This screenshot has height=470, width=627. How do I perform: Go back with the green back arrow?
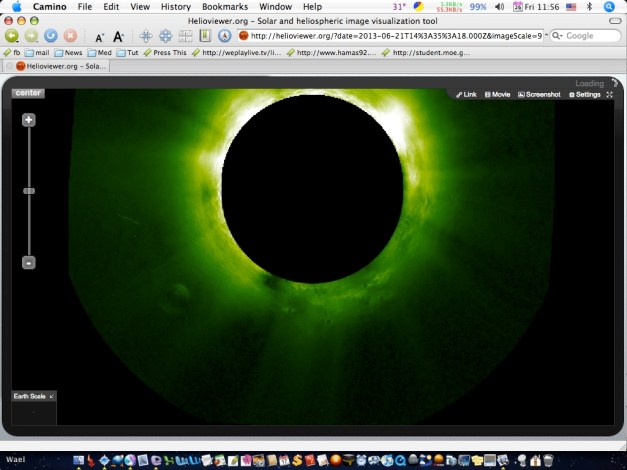click(11, 36)
